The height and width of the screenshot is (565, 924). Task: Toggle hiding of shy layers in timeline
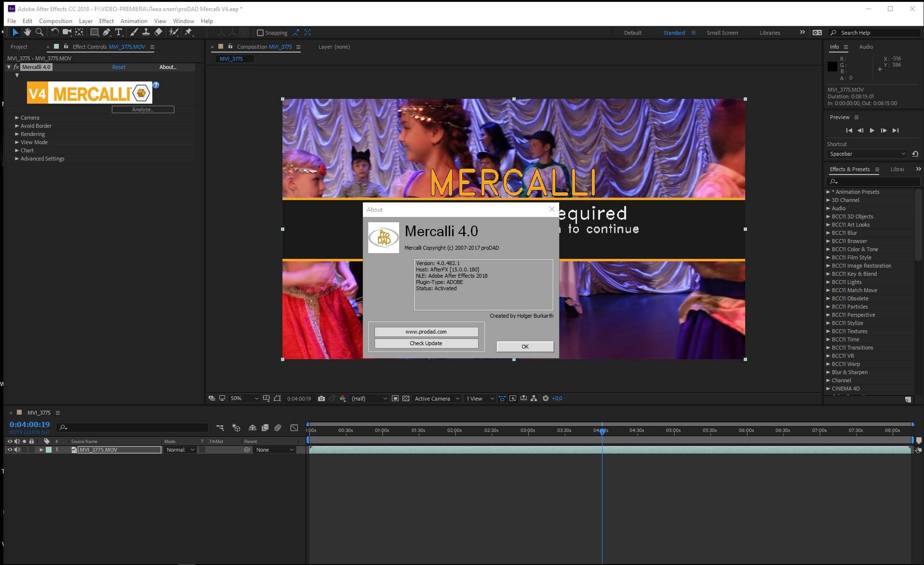252,428
